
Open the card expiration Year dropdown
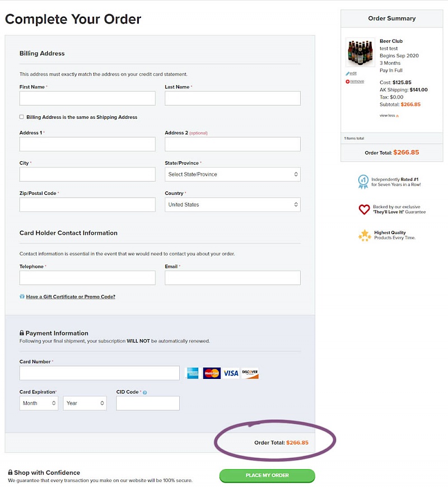coord(85,403)
